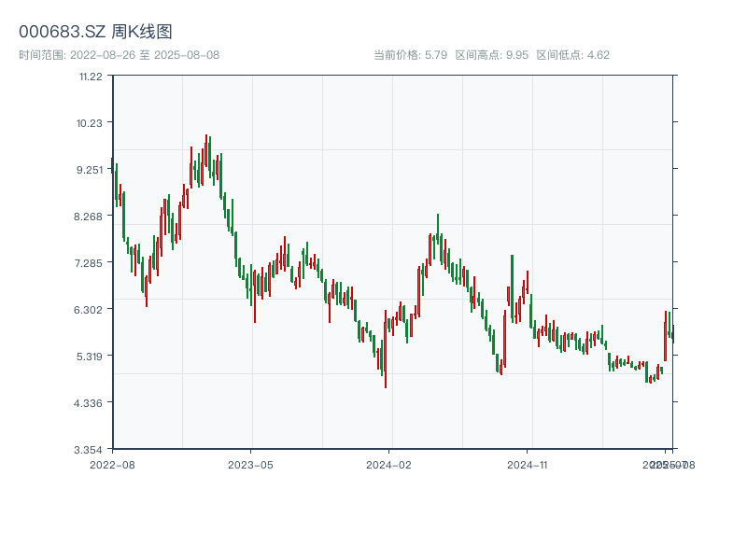Select the 9.251 y-axis tick label

[91, 170]
